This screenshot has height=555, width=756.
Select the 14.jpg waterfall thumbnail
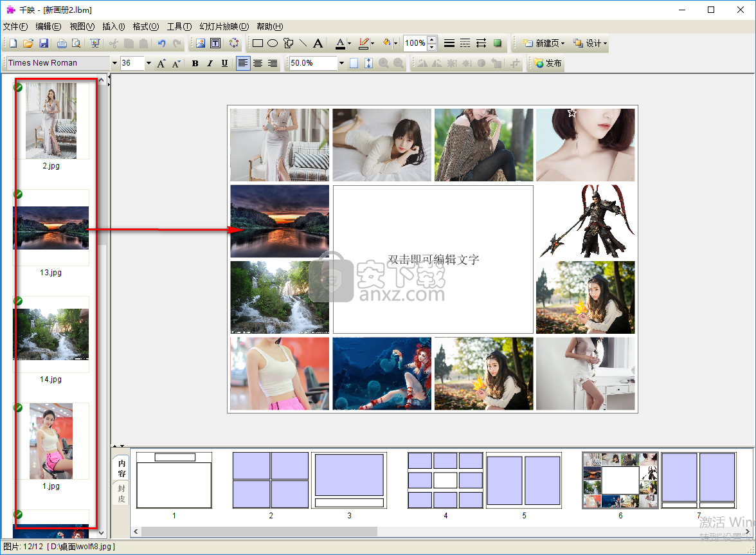pyautogui.click(x=51, y=334)
